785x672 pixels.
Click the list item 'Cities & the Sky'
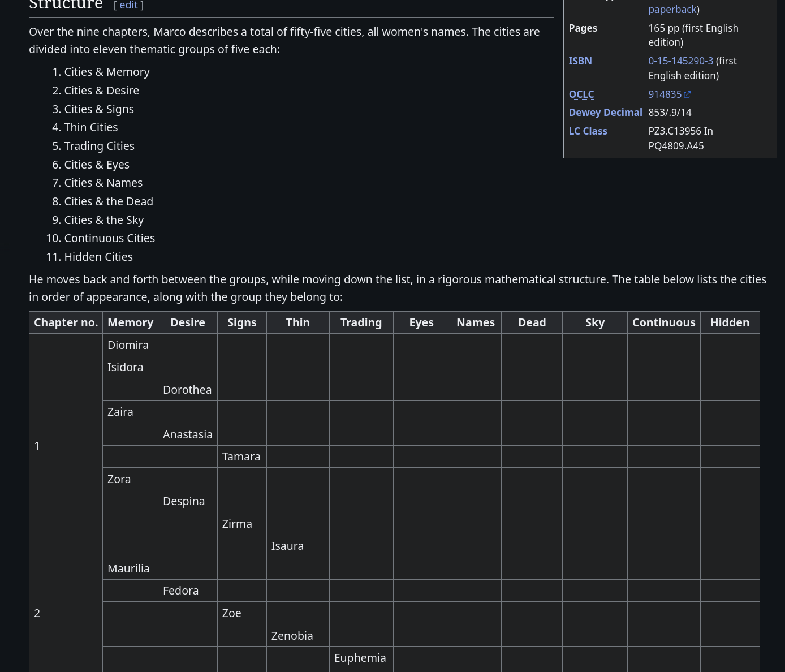tap(104, 220)
